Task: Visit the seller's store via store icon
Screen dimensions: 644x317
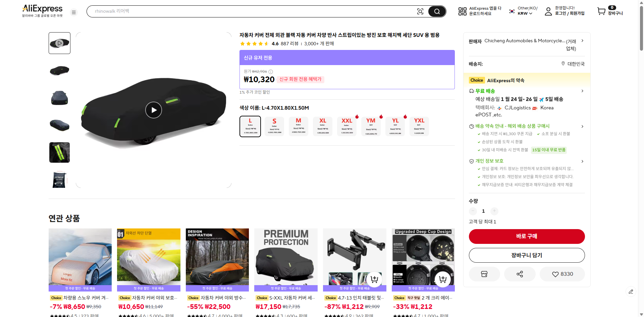Action: point(484,274)
